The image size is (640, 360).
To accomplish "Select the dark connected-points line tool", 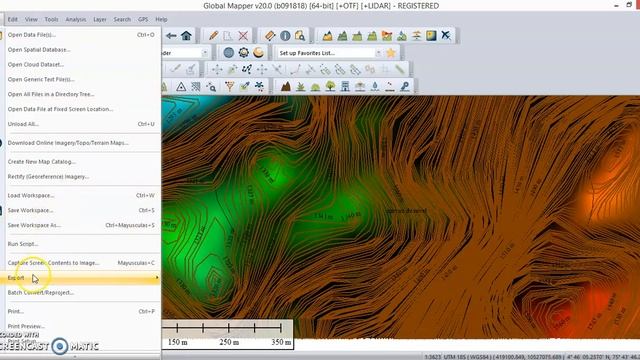I will (x=247, y=69).
